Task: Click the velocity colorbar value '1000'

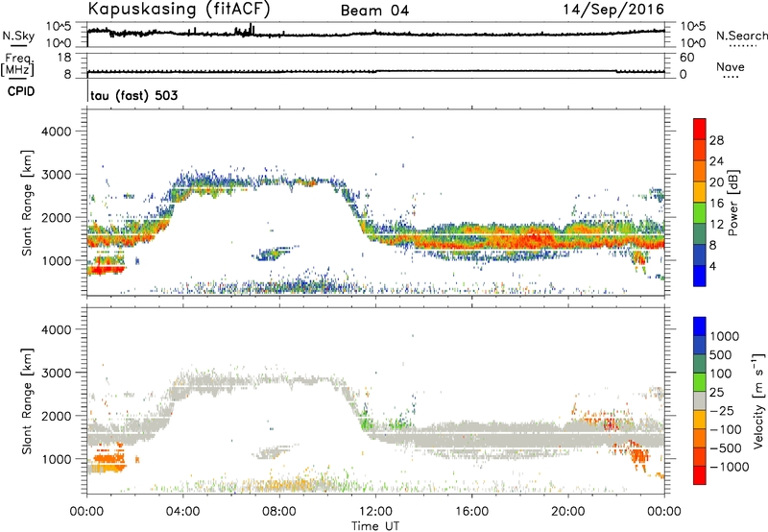Action: point(725,336)
